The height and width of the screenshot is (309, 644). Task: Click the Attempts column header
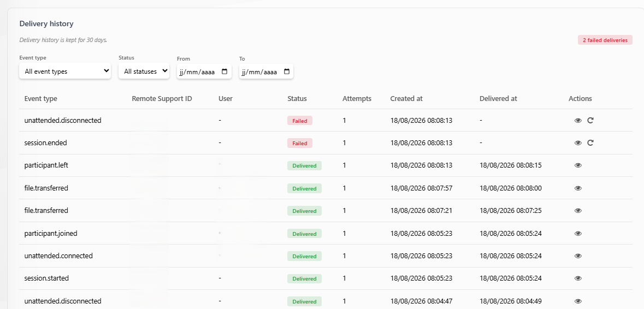[x=357, y=98]
